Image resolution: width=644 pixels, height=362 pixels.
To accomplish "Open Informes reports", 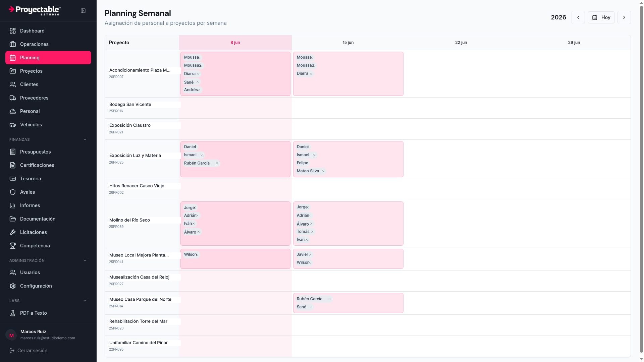I will coord(48,205).
